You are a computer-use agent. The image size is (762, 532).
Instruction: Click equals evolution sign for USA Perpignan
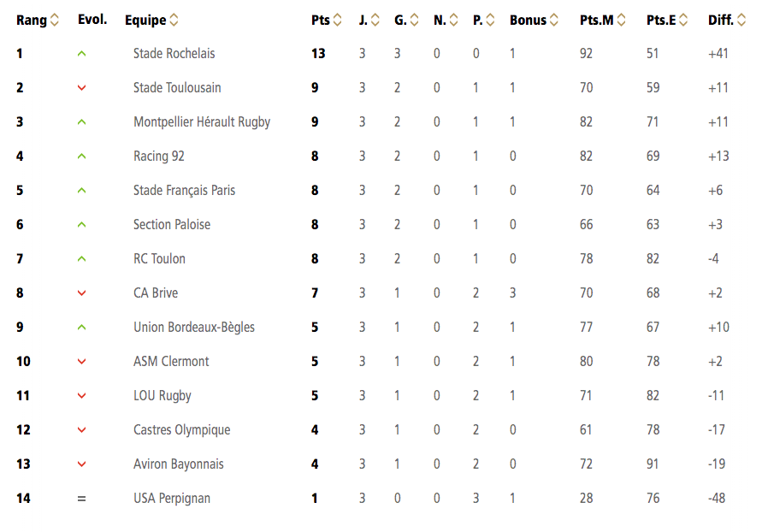[x=81, y=499]
